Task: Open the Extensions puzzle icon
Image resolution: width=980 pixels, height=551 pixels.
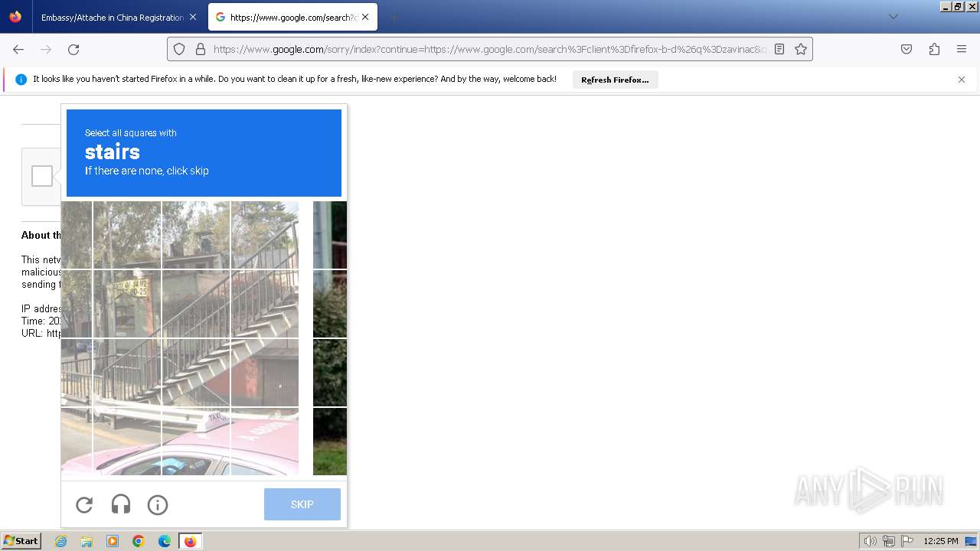Action: pos(934,49)
